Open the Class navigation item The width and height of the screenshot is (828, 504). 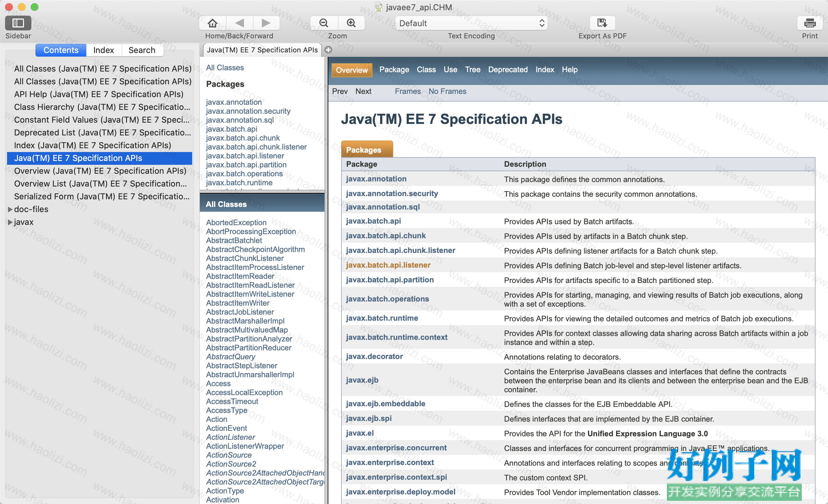(426, 70)
